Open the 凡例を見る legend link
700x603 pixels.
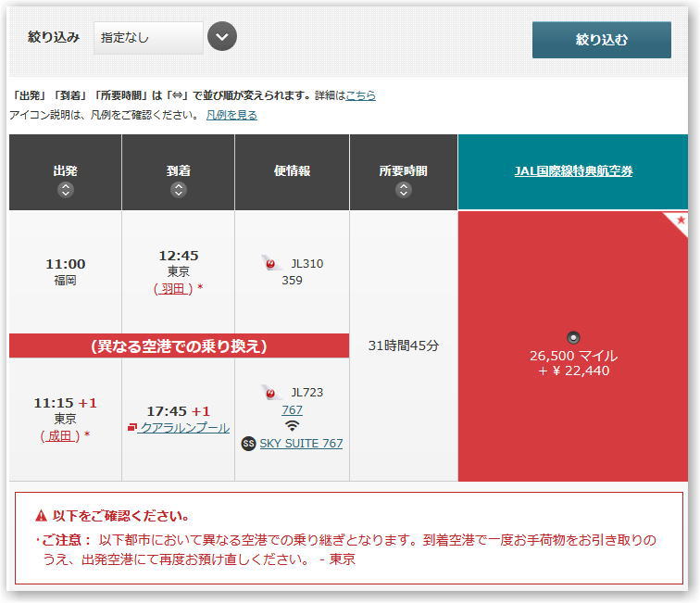[231, 115]
